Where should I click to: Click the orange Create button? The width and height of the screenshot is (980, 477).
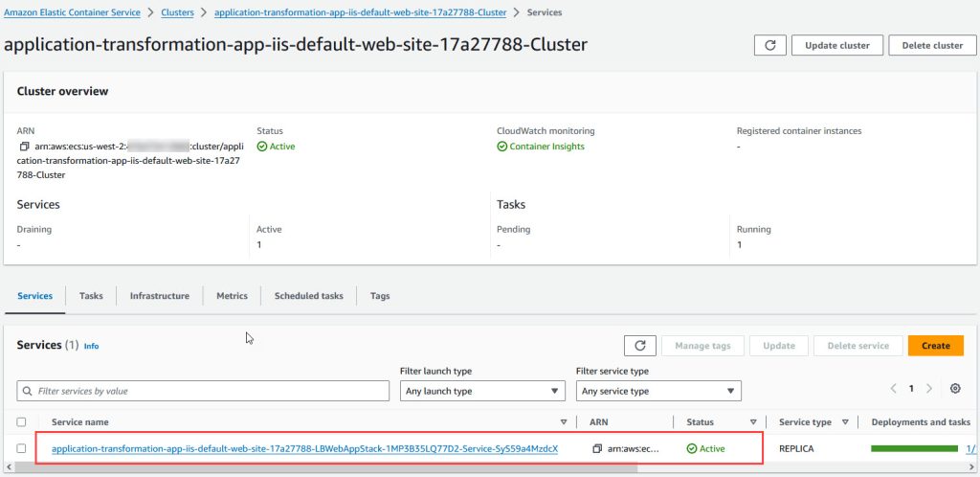click(x=936, y=346)
